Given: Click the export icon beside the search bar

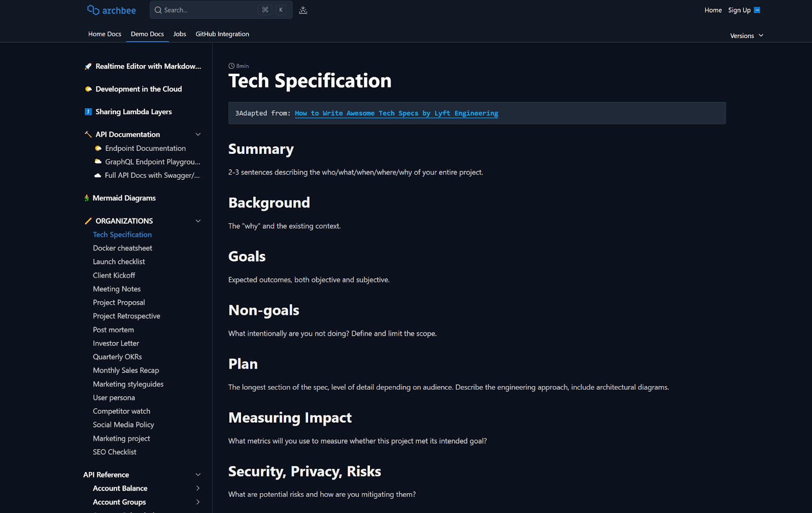Looking at the screenshot, I should (x=303, y=10).
